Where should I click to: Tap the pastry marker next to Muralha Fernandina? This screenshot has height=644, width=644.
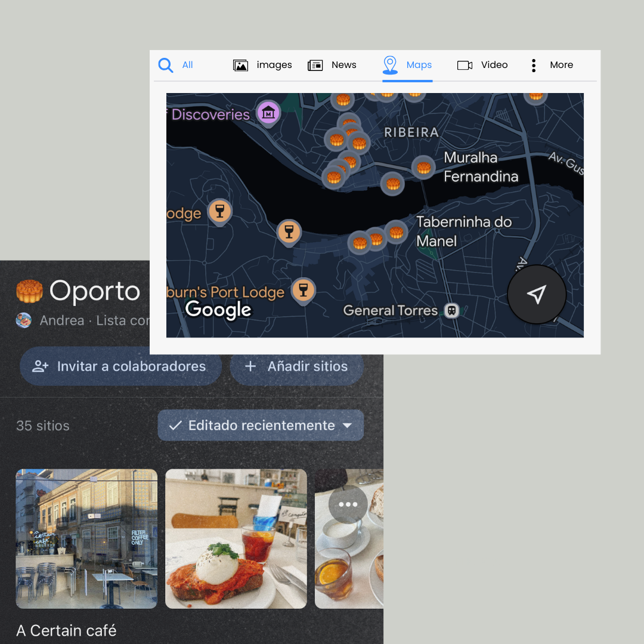click(x=423, y=168)
